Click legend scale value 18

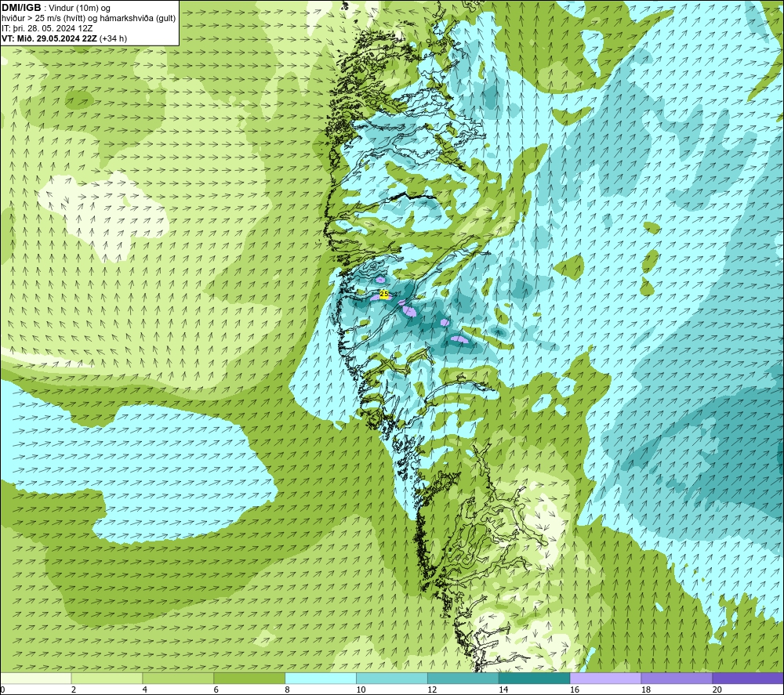pos(645,690)
